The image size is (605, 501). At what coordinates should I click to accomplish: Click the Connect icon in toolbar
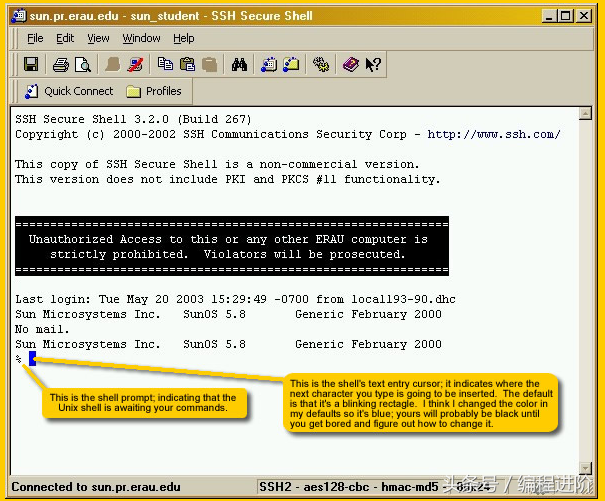pos(113,64)
